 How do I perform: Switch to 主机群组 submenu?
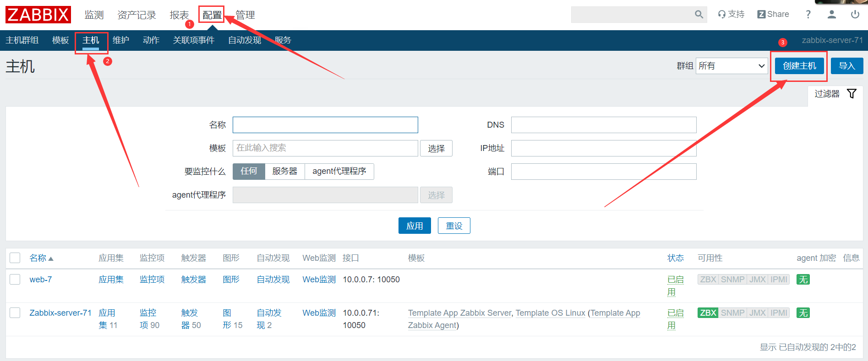pos(22,40)
